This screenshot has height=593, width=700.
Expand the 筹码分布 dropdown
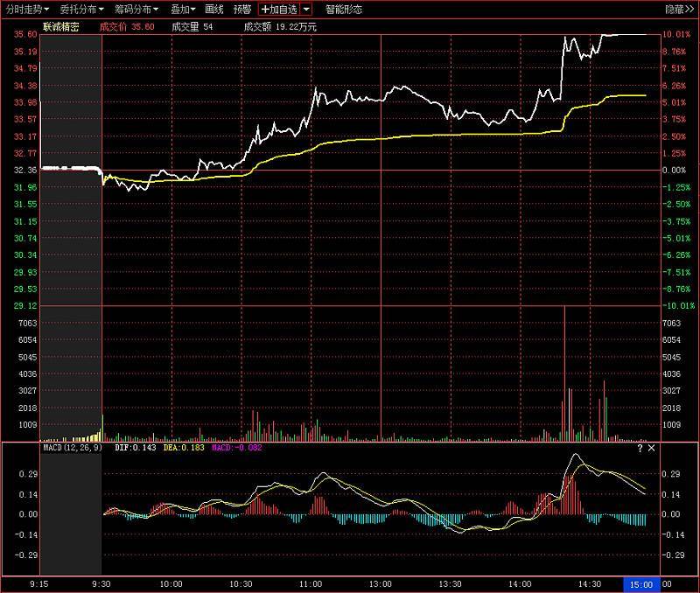(x=136, y=10)
